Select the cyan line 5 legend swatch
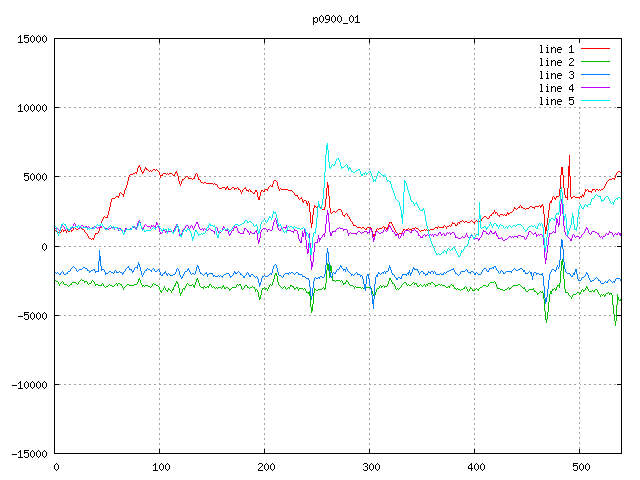The width and height of the screenshot is (640, 480). pyautogui.click(x=595, y=101)
